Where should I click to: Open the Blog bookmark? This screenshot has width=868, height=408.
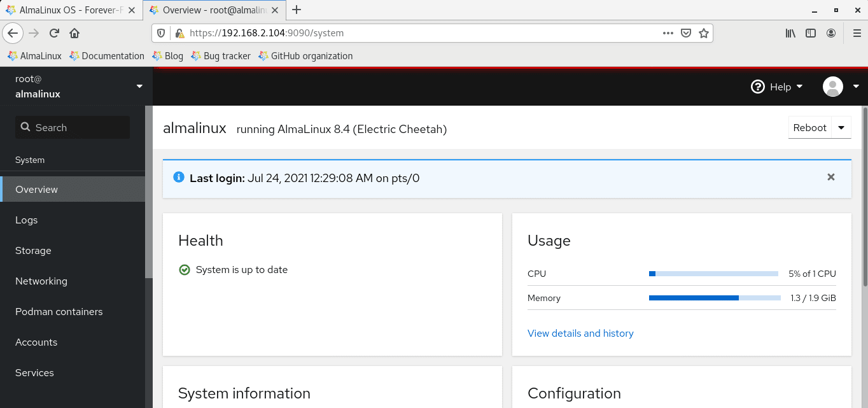coord(167,56)
